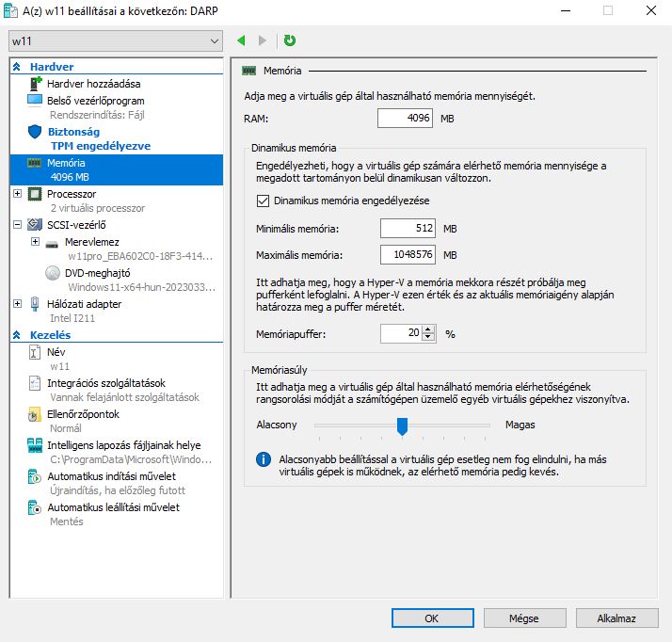Viewport: 672px width, 642px height.
Task: Collapse the SCSI-vezérlő tree node
Action: [18, 225]
